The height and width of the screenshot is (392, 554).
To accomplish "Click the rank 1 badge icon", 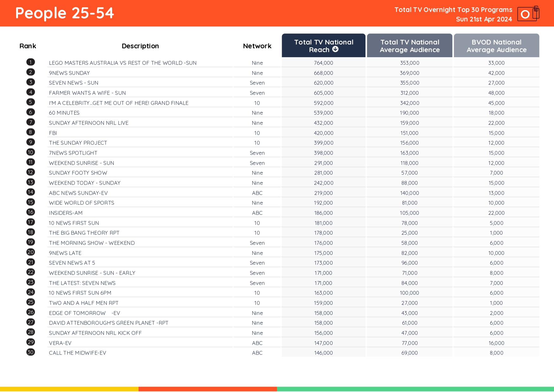I will point(30,62).
